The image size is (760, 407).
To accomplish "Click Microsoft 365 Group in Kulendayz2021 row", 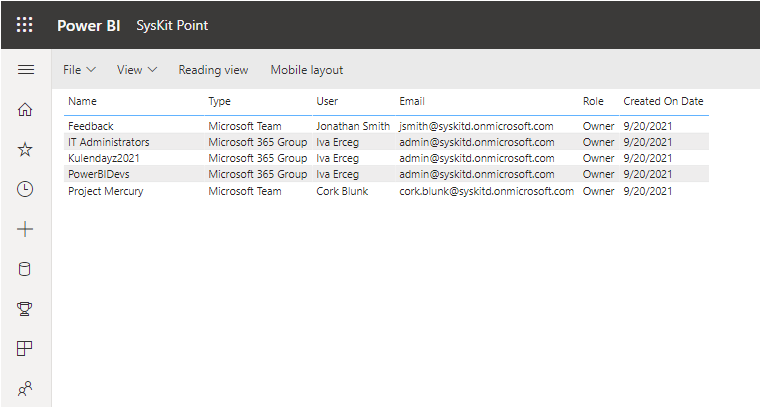I will (x=258, y=158).
